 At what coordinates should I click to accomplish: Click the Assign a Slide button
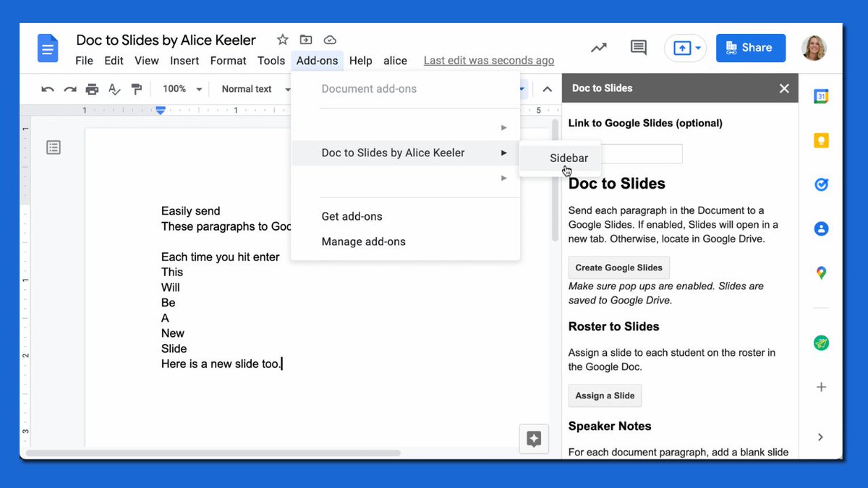(x=605, y=395)
